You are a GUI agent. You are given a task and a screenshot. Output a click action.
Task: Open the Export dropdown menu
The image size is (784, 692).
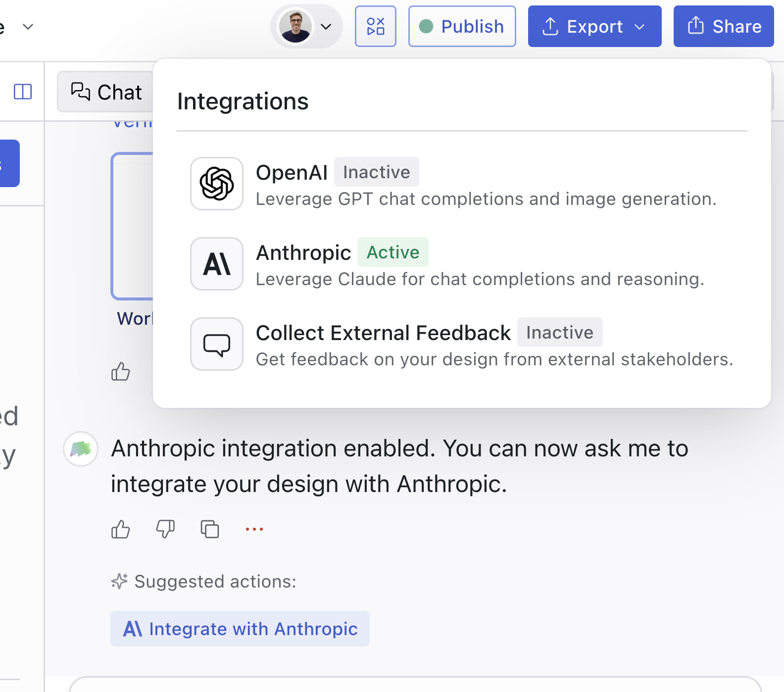594,26
